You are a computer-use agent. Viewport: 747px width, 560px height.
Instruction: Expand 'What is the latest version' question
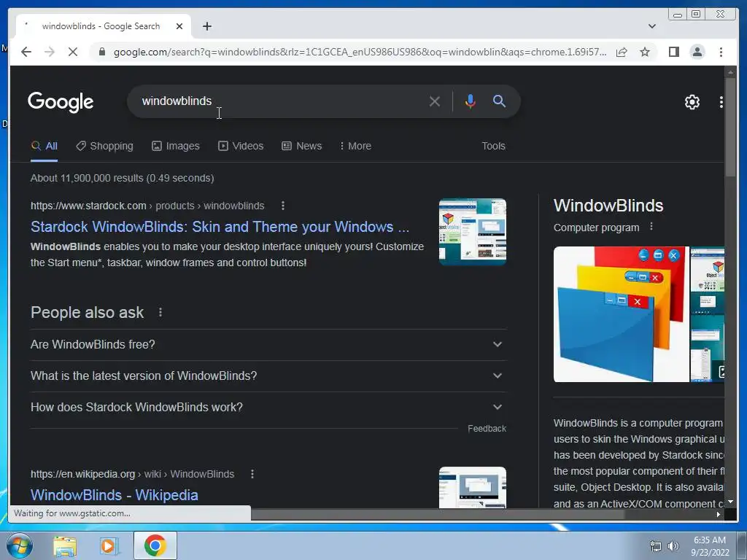click(x=268, y=376)
